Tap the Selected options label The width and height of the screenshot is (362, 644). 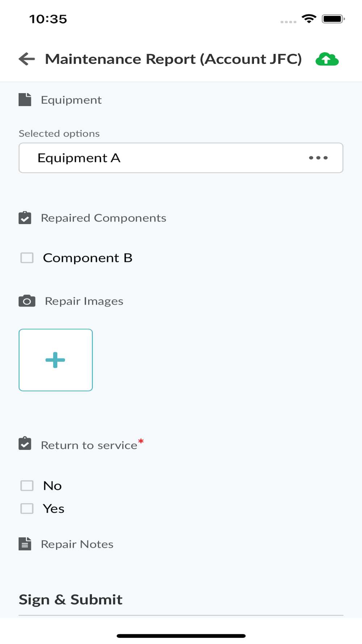[x=59, y=134]
